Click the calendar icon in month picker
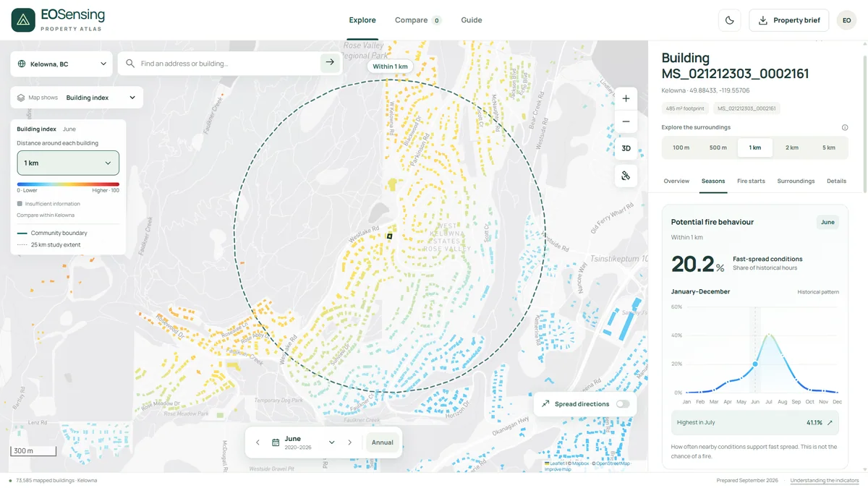 (x=276, y=442)
